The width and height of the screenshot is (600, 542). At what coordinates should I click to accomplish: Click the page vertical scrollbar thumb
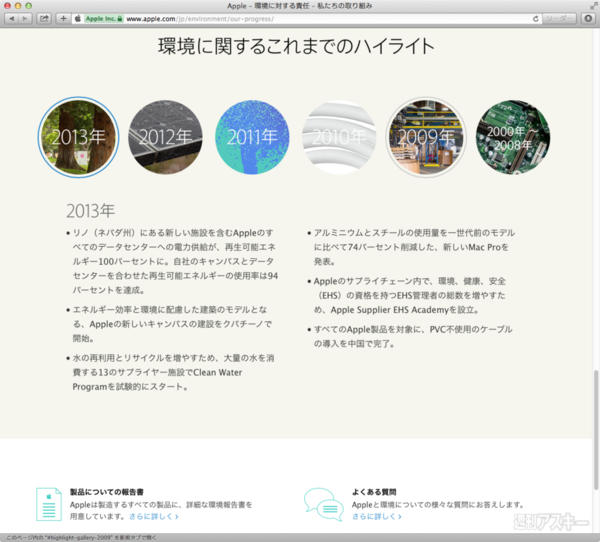point(596,430)
